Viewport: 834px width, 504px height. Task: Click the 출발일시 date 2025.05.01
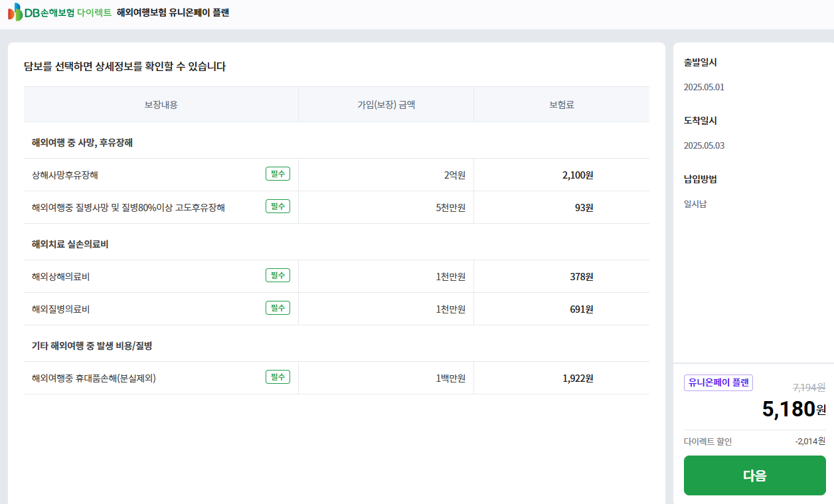point(704,87)
